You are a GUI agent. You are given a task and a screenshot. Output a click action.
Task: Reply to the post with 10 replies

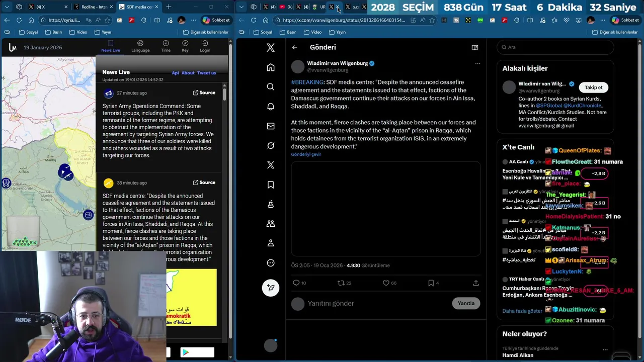299,283
